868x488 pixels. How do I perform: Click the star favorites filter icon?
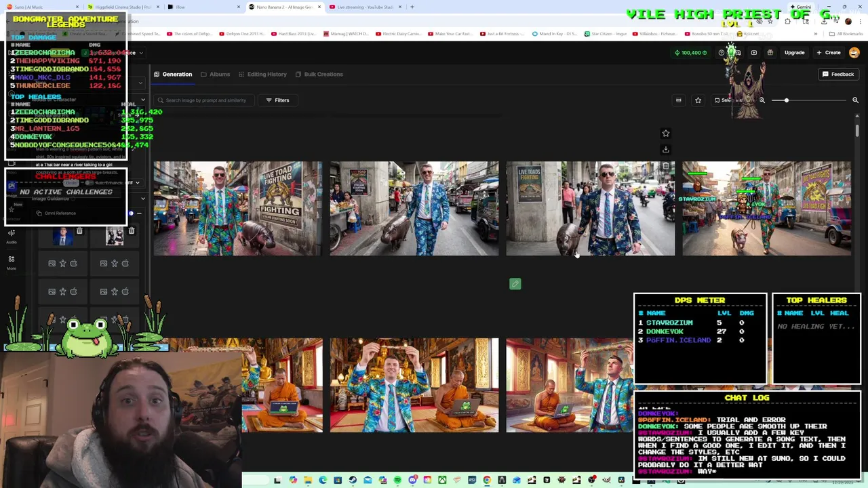(698, 100)
